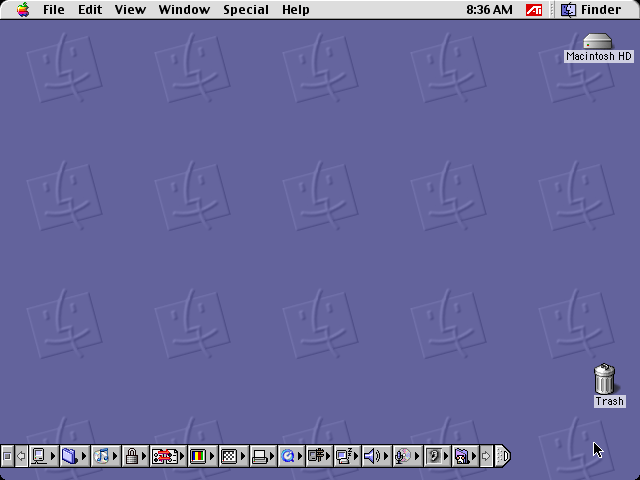
Task: Open the Special menu
Action: [x=245, y=10]
